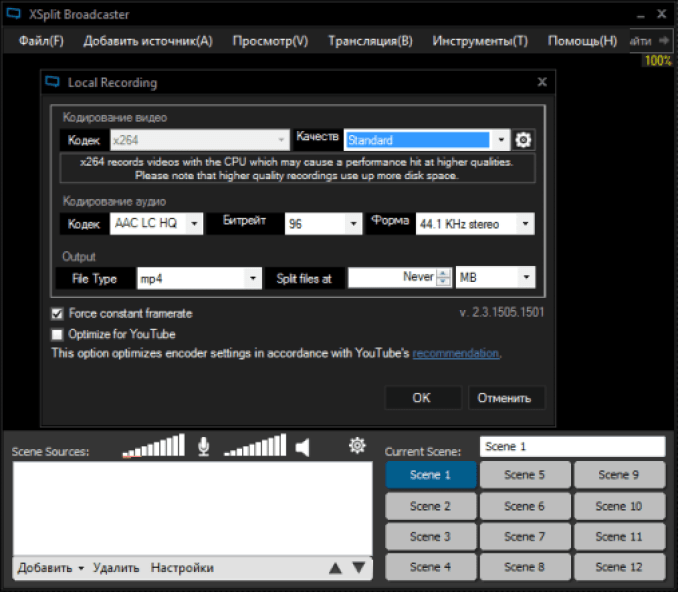The height and width of the screenshot is (592, 678).
Task: Switch to Scene 9
Action: [x=619, y=474]
